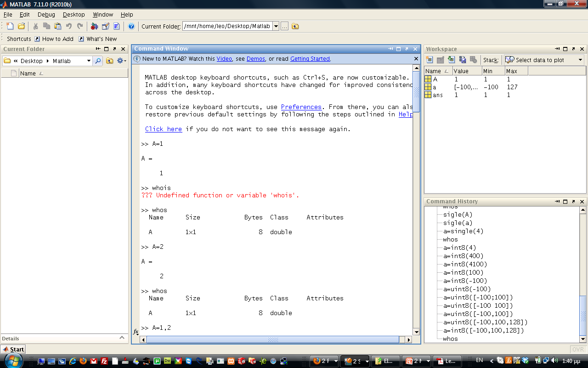Dismiss the New to MATLAB info bar
Screen dimensions: 588x368
point(416,59)
